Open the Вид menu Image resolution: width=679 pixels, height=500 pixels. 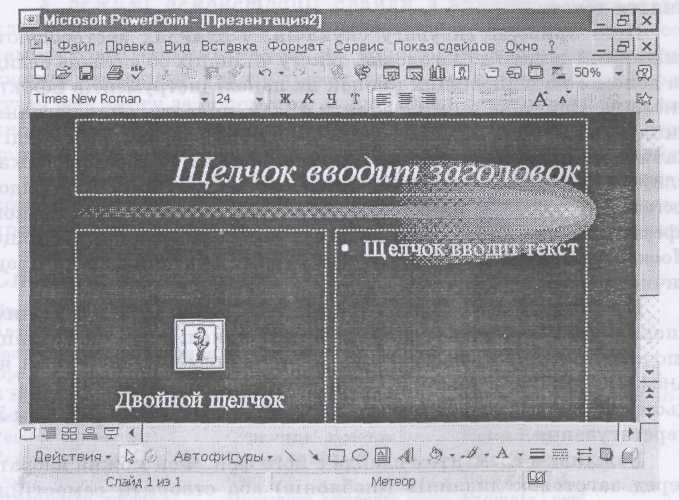pos(177,46)
